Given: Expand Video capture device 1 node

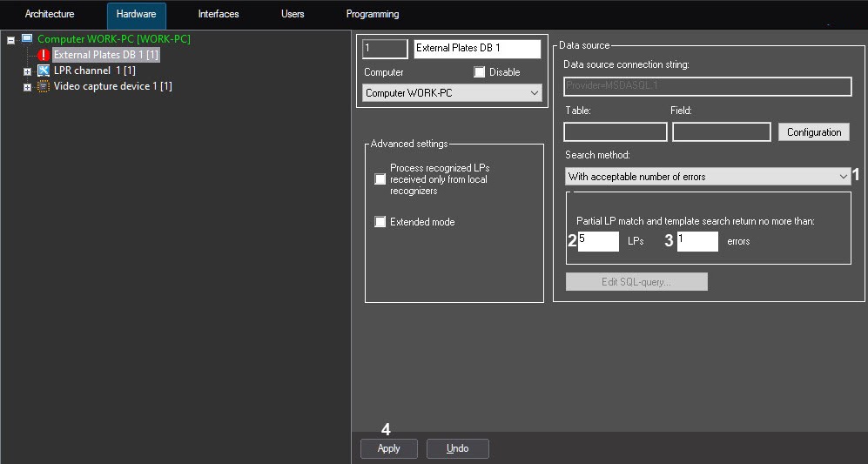Looking at the screenshot, I should (x=28, y=87).
